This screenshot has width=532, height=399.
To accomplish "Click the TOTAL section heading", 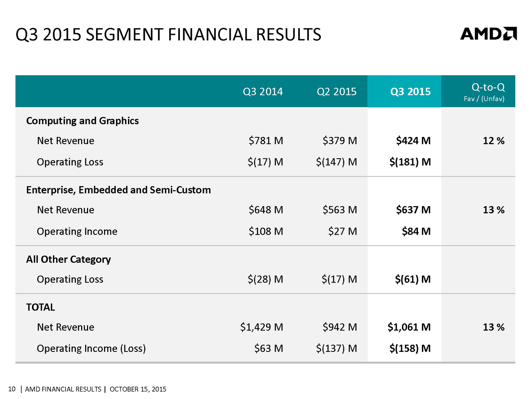I will click(x=41, y=307).
